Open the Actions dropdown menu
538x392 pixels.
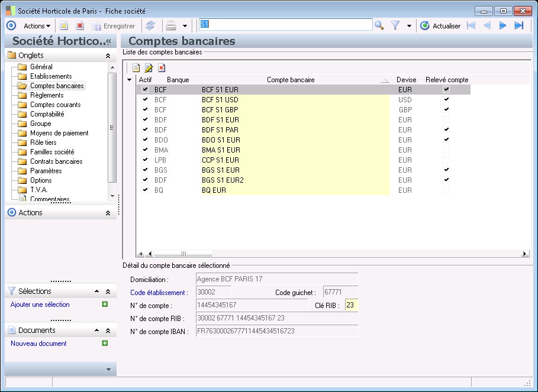point(37,25)
